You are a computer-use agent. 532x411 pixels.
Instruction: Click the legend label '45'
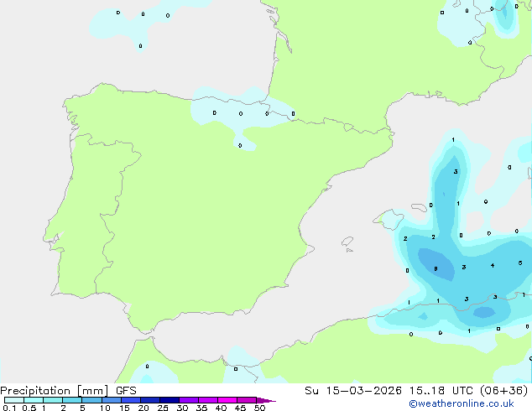click(240, 408)
